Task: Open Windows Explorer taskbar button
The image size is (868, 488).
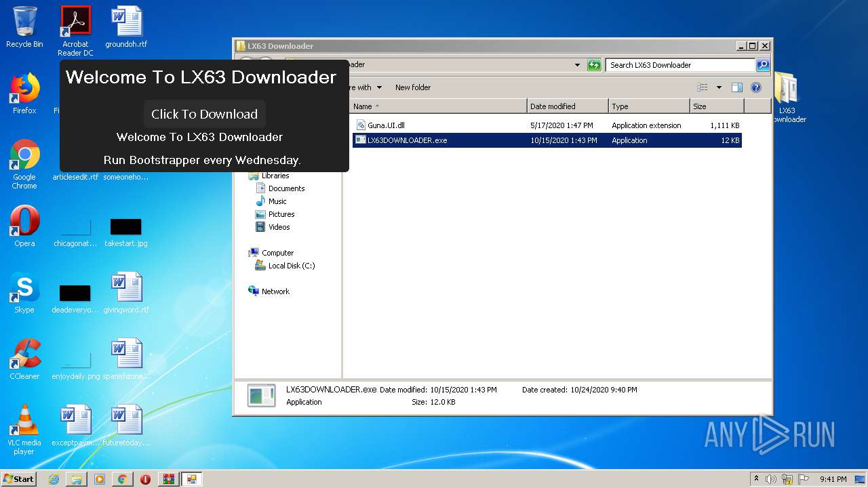Action: [77, 479]
